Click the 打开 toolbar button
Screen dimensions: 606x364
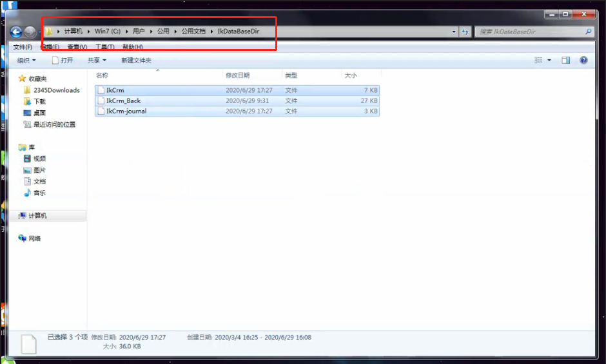(x=63, y=61)
